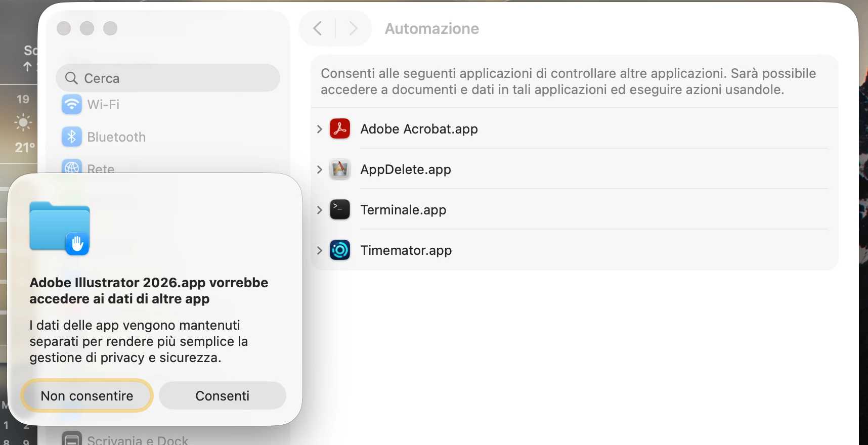Click the Adobe Acrobat app icon
The height and width of the screenshot is (445, 868).
(340, 129)
